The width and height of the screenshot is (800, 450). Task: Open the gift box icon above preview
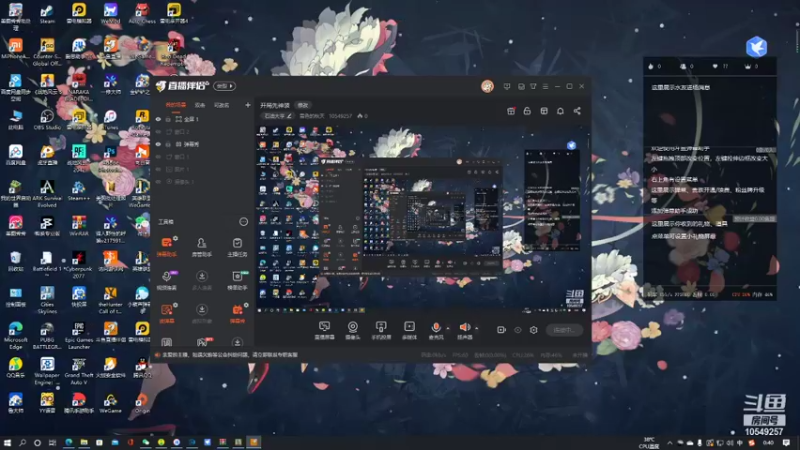pyautogui.click(x=511, y=111)
